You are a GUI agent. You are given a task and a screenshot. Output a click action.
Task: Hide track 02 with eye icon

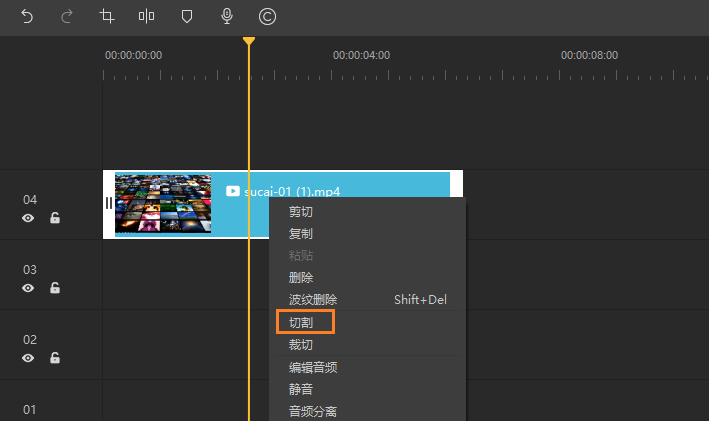coord(28,358)
